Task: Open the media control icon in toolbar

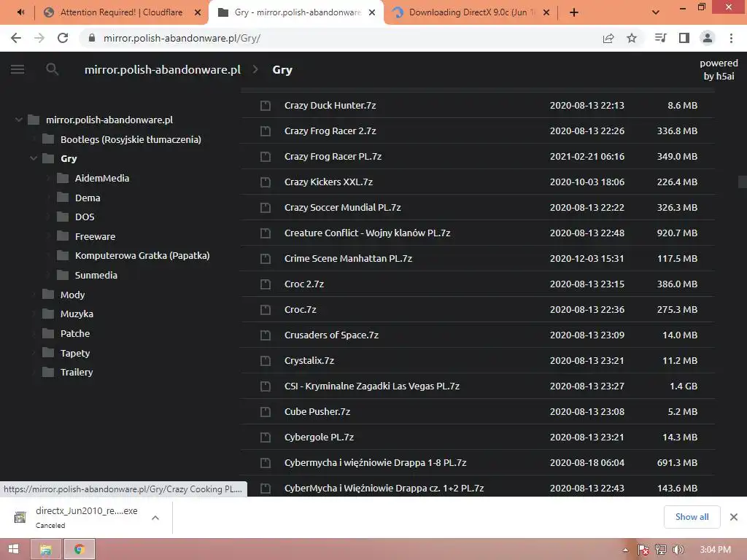Action: (x=660, y=38)
